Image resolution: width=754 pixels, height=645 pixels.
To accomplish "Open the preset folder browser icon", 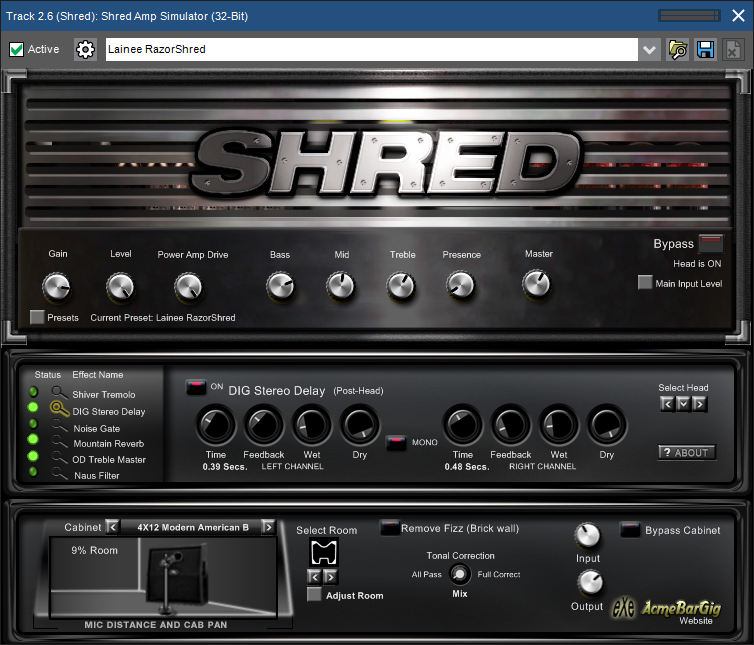I will (678, 50).
